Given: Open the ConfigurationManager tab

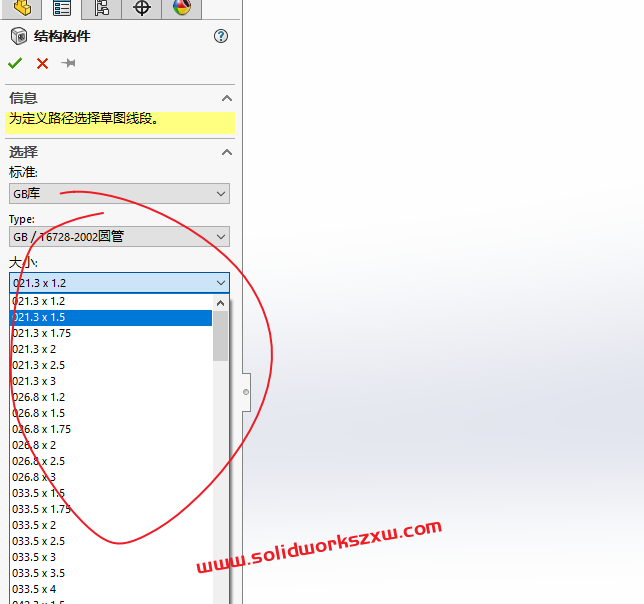Looking at the screenshot, I should coord(101,8).
